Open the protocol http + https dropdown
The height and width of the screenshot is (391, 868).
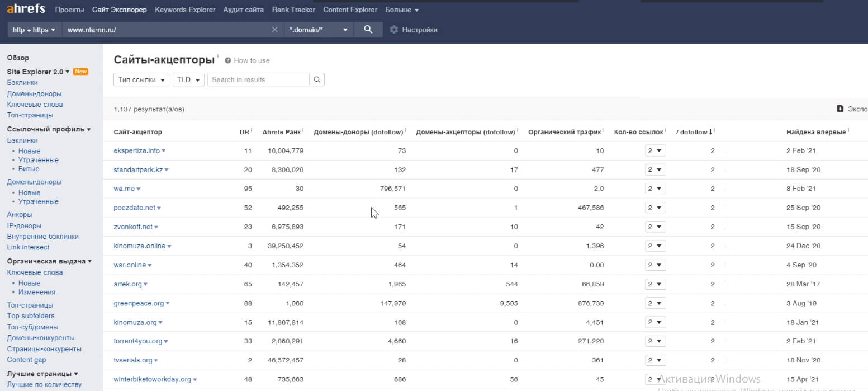pos(34,30)
